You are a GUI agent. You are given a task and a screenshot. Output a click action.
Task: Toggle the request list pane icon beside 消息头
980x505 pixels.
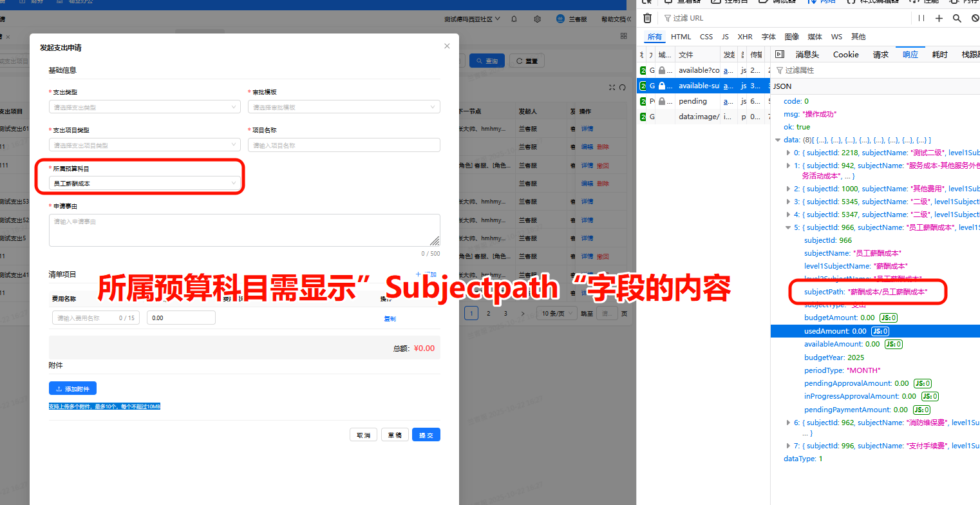pyautogui.click(x=780, y=54)
